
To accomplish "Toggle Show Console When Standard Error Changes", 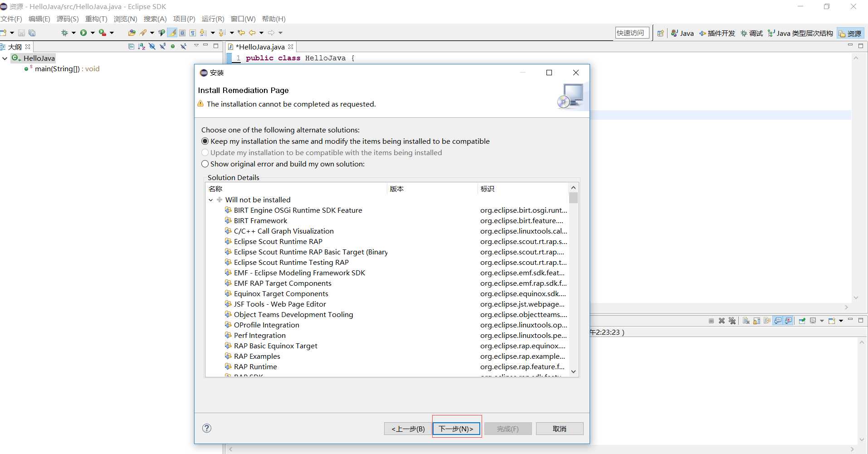I will tap(789, 321).
